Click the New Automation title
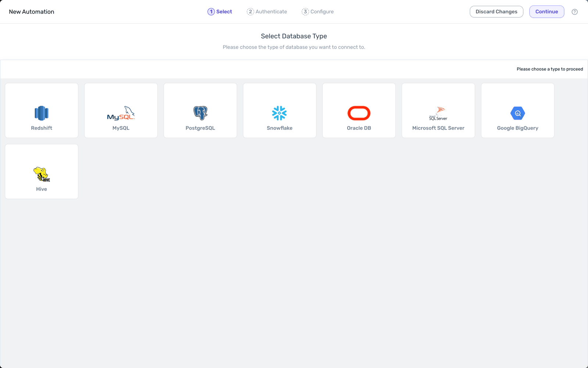This screenshot has width=588, height=368. click(32, 12)
